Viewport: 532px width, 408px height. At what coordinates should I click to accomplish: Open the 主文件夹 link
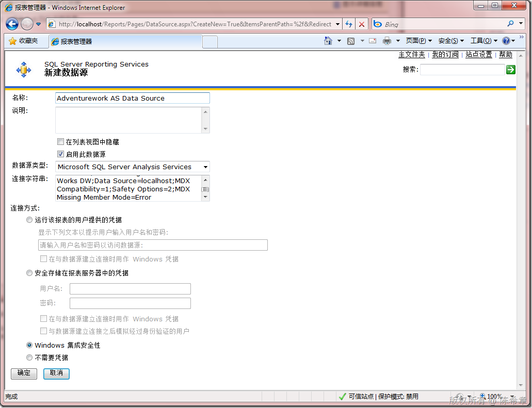point(412,54)
